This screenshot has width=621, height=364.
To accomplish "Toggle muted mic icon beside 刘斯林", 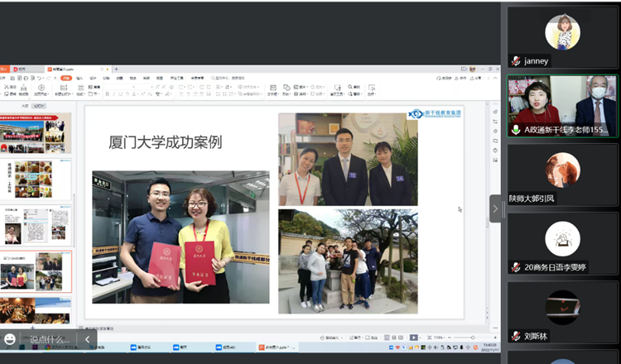I will tap(516, 336).
